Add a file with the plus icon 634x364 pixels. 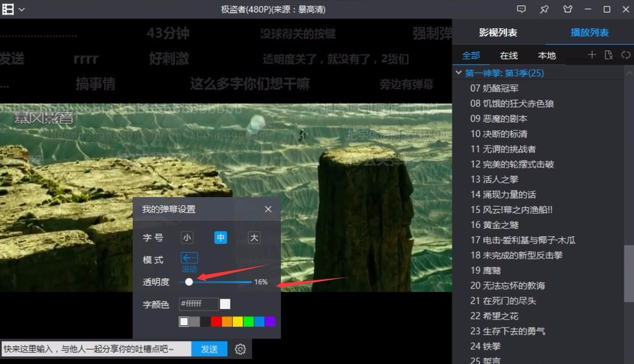(x=592, y=55)
